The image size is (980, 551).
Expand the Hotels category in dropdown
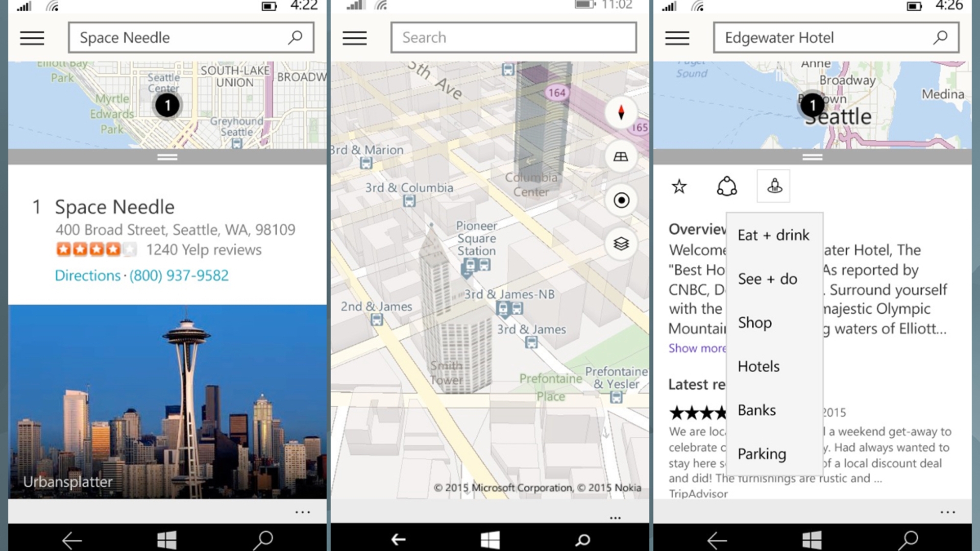(x=758, y=365)
